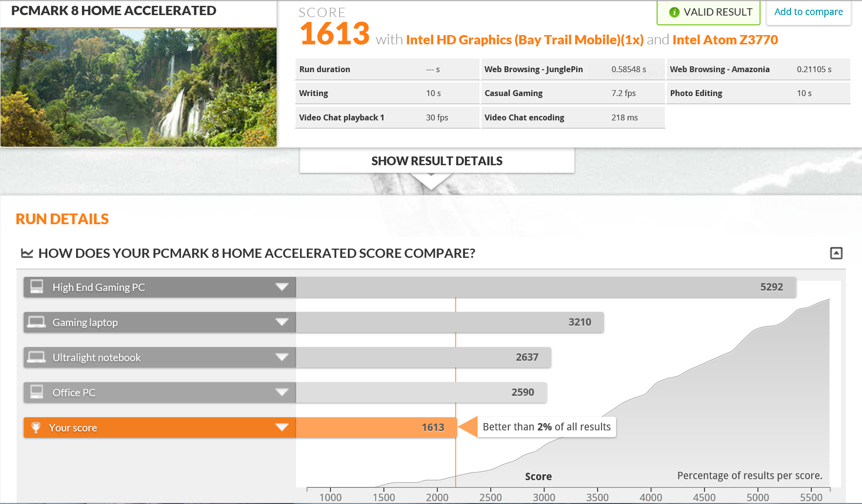Click the green valid result info icon
This screenshot has height=504, width=862.
(x=674, y=12)
